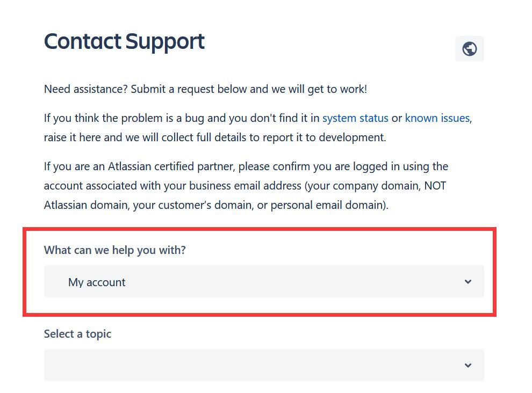Open the known issues link

point(437,118)
